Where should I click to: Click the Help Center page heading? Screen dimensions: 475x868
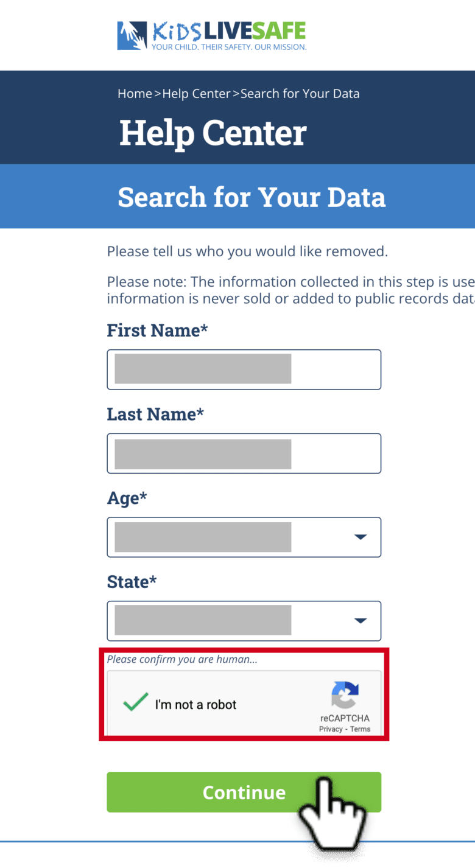coord(212,132)
